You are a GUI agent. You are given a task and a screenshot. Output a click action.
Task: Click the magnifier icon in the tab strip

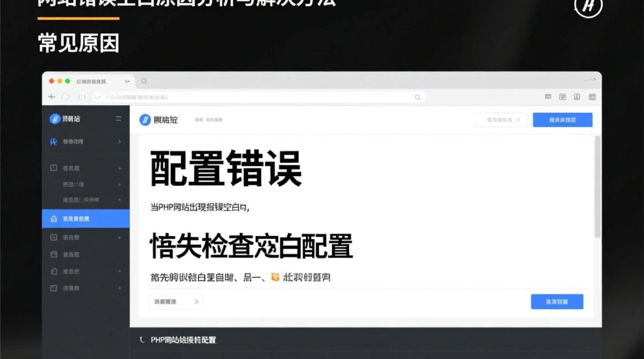click(x=144, y=81)
